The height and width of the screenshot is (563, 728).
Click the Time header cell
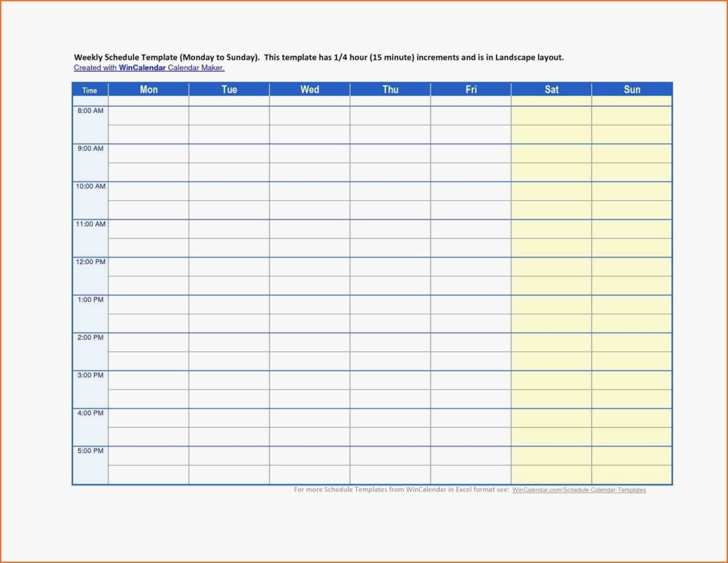tap(90, 90)
